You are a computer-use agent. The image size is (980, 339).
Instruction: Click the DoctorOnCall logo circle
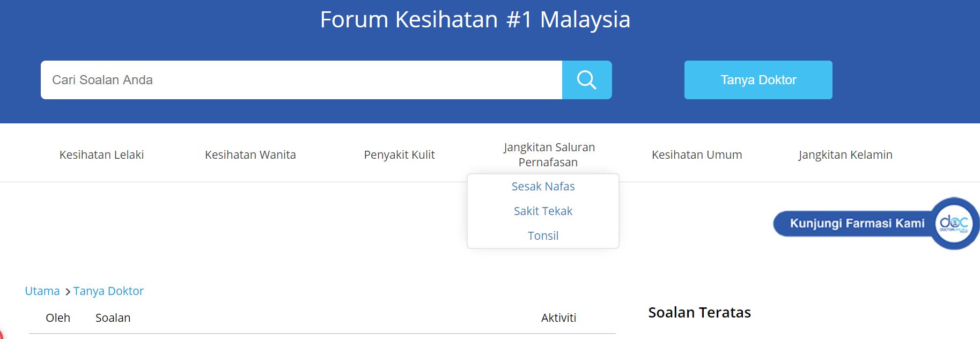point(954,223)
